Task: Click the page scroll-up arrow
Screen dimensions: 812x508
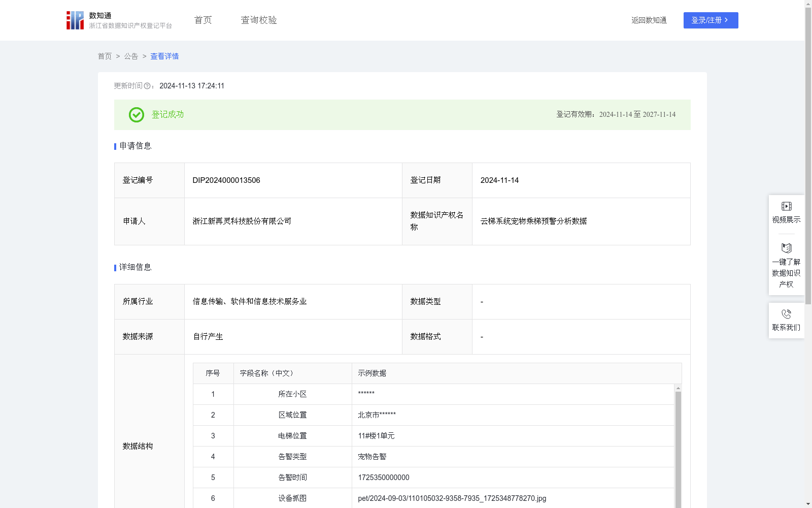Action: [808, 4]
